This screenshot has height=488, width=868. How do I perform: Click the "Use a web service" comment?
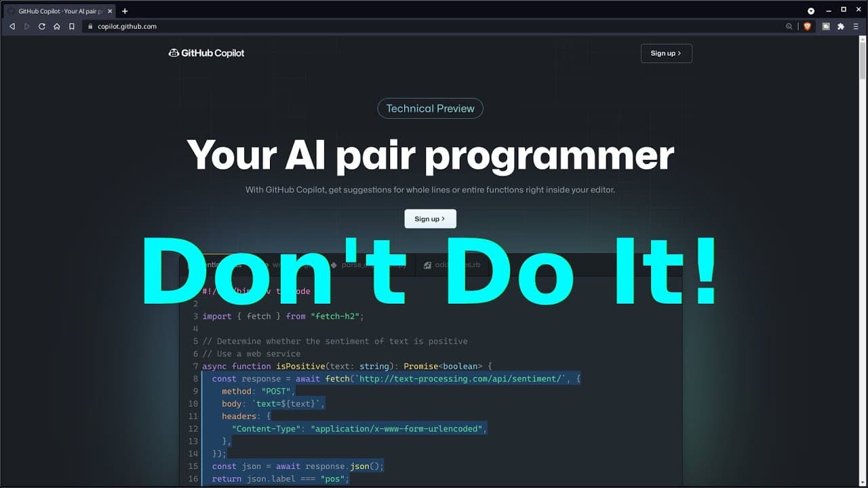point(252,354)
